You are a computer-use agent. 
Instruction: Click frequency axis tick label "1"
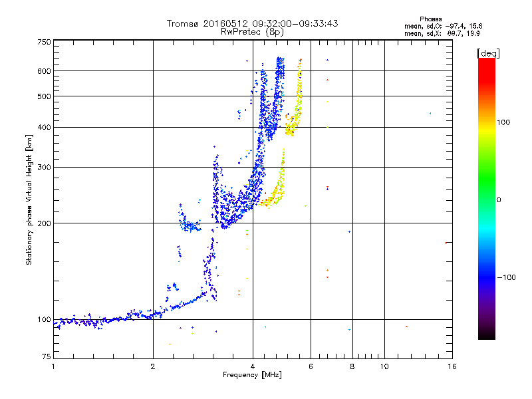53,366
